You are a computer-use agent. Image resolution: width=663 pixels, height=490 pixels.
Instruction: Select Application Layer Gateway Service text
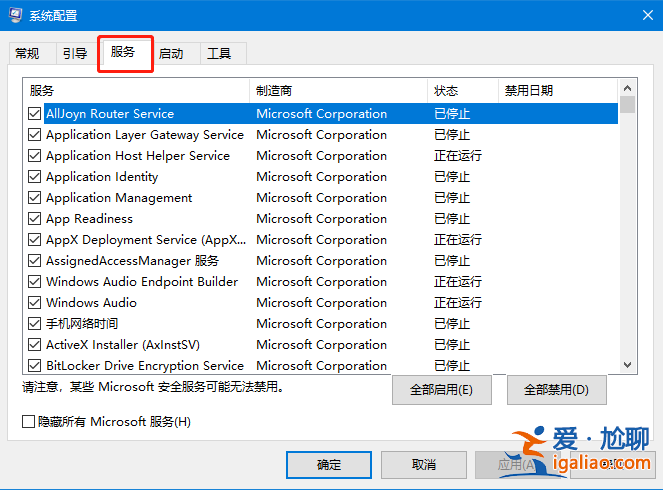tap(145, 135)
